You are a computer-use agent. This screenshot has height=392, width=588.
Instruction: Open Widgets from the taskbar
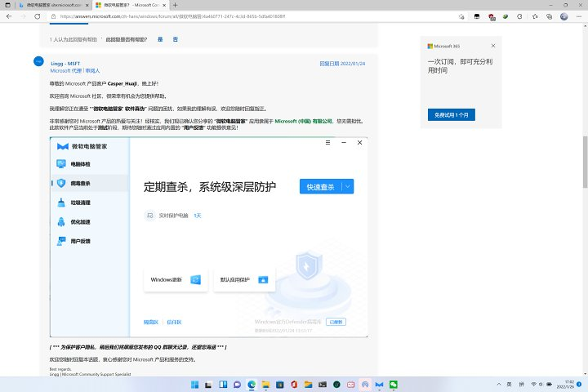click(x=223, y=385)
